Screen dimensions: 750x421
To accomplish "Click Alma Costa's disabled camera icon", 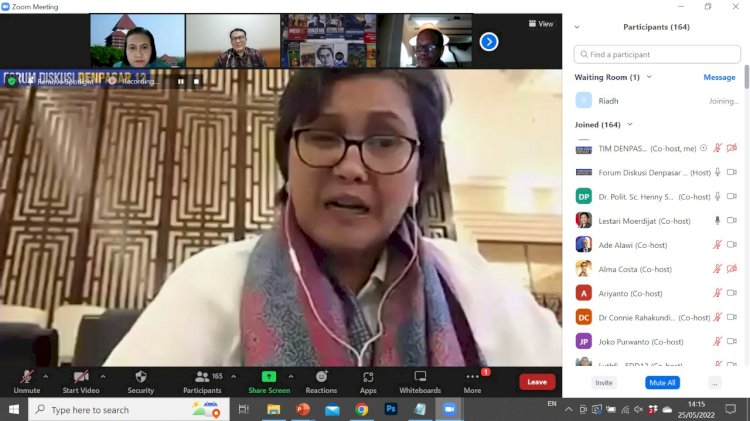I will click(x=732, y=269).
